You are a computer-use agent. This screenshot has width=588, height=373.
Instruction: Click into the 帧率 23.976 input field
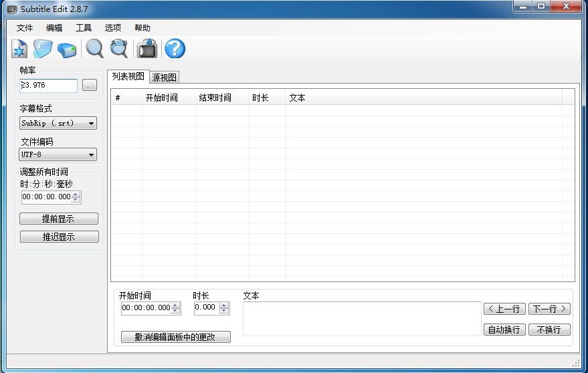pyautogui.click(x=49, y=86)
